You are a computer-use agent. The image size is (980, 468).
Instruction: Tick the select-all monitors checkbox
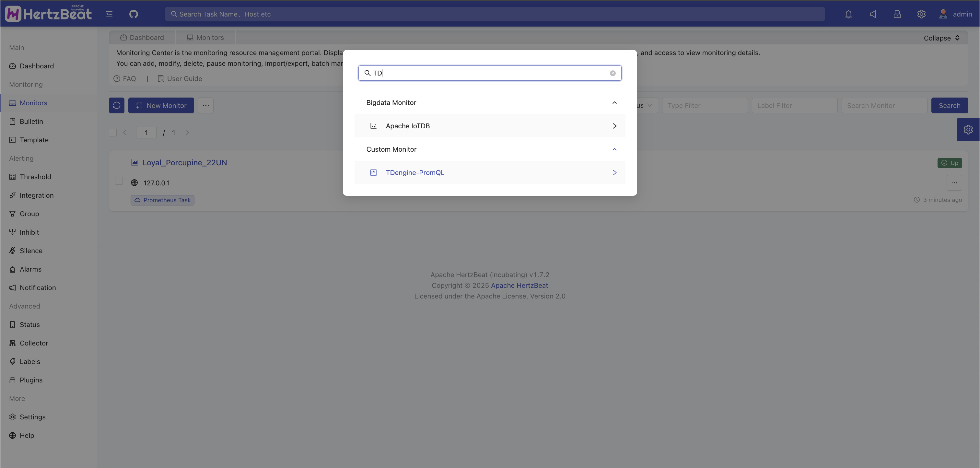112,133
